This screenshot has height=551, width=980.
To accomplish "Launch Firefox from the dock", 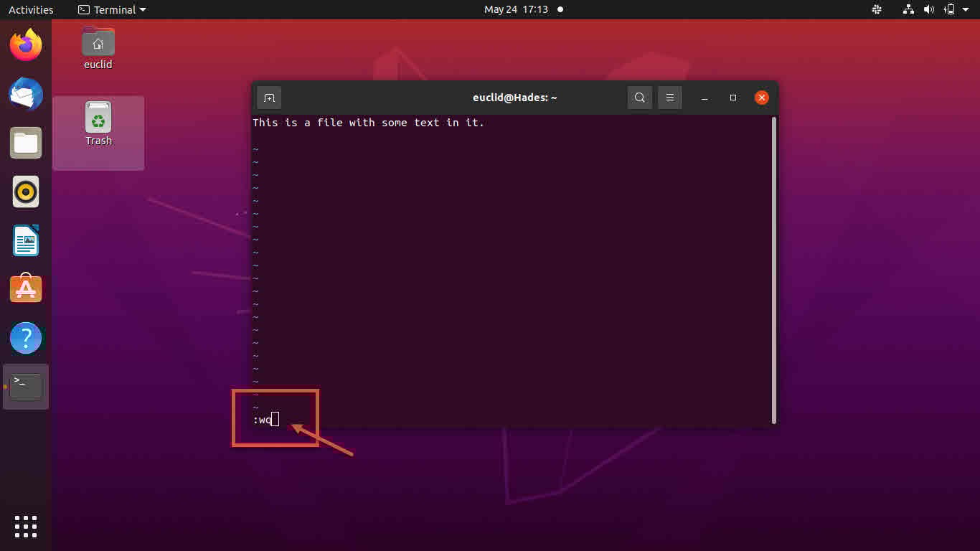I will (26, 45).
